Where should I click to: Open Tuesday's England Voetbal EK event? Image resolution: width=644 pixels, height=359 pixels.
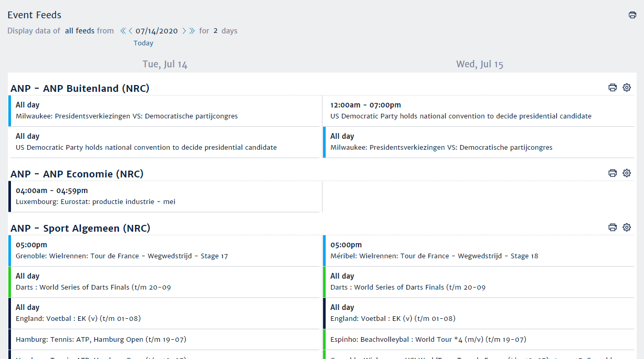(164, 313)
